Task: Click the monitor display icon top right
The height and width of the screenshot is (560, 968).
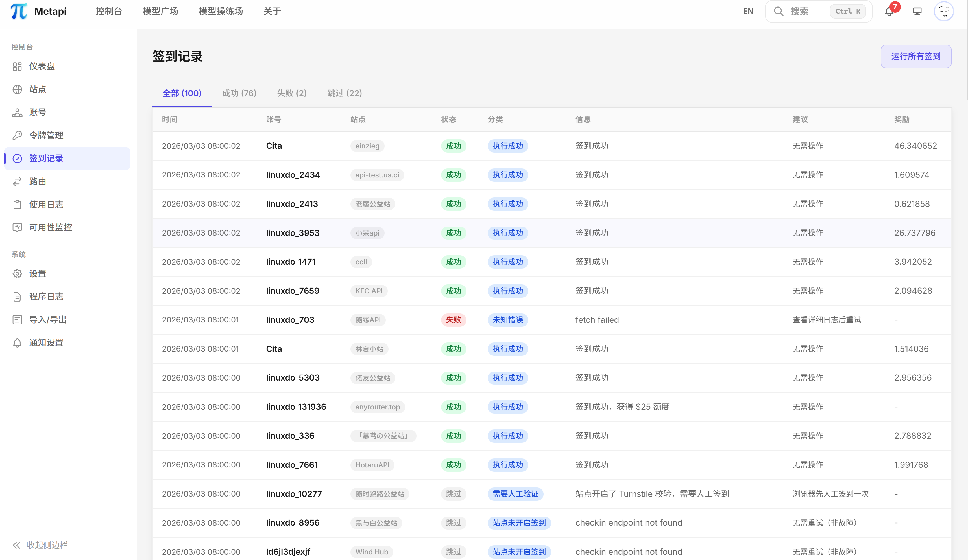Action: pos(917,11)
